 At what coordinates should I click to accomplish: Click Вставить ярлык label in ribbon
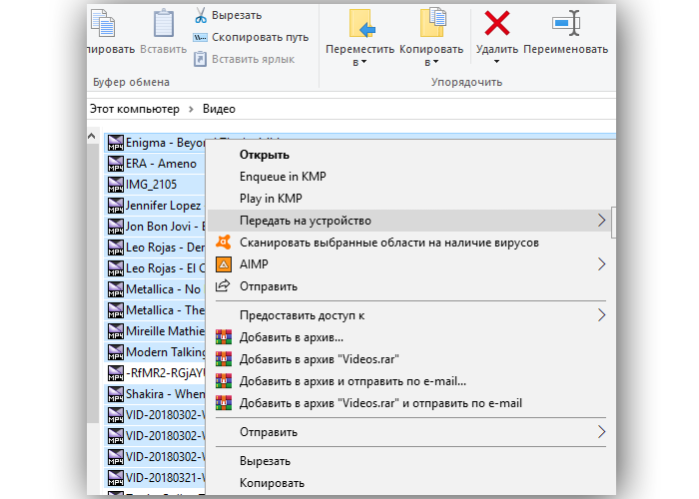[x=253, y=59]
